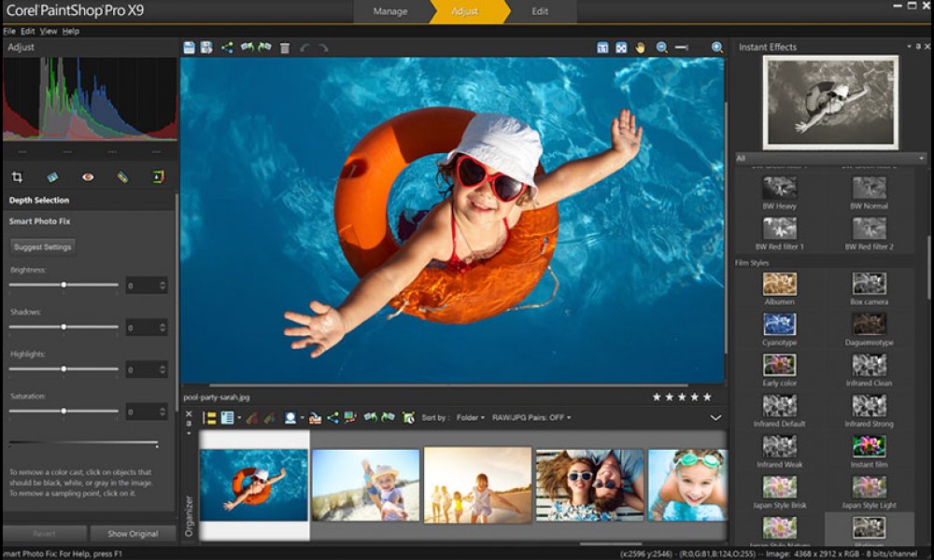
Task: Click the Saturation slider handle
Action: [x=64, y=412]
